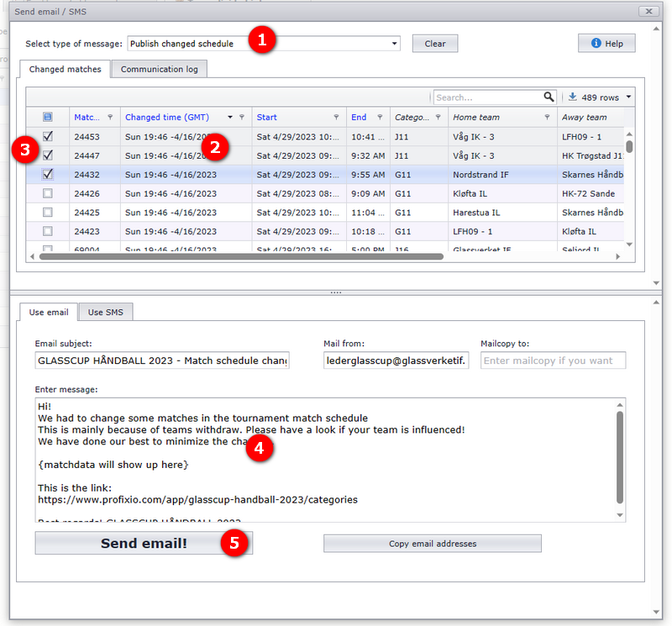Screen dimensions: 672x626
Task: Click filter pin on Home team column
Action: click(x=548, y=117)
